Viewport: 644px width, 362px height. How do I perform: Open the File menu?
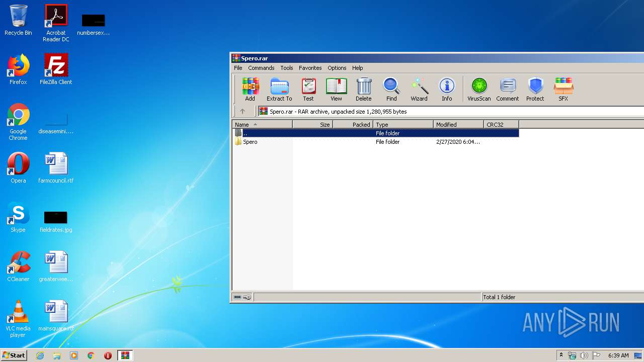238,68
